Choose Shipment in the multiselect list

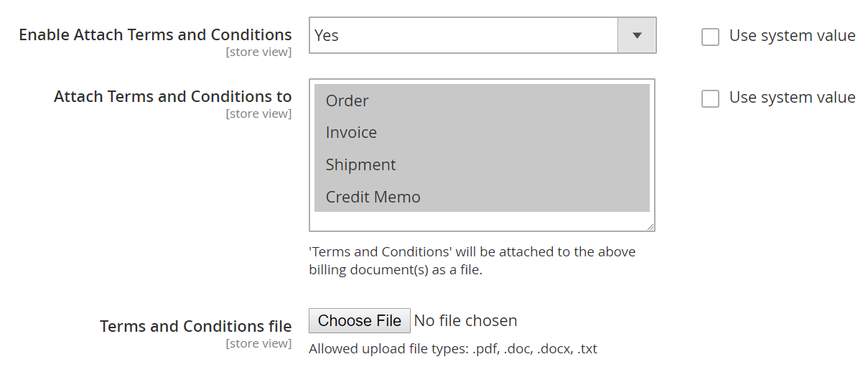(x=360, y=164)
